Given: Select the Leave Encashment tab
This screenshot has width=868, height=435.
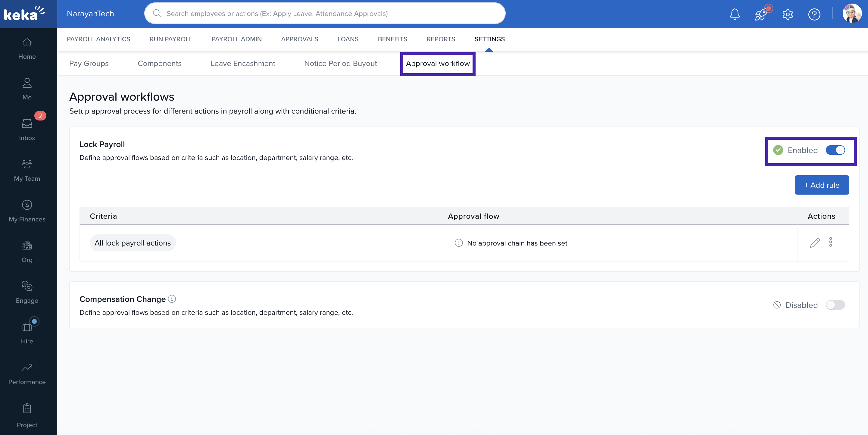Looking at the screenshot, I should [x=243, y=63].
